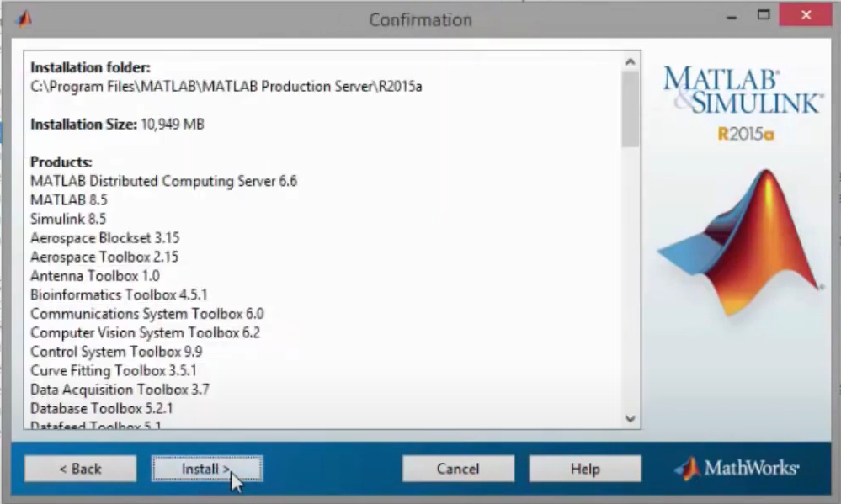Click the Simulink 8.5 product entry
This screenshot has width=841, height=504.
68,219
